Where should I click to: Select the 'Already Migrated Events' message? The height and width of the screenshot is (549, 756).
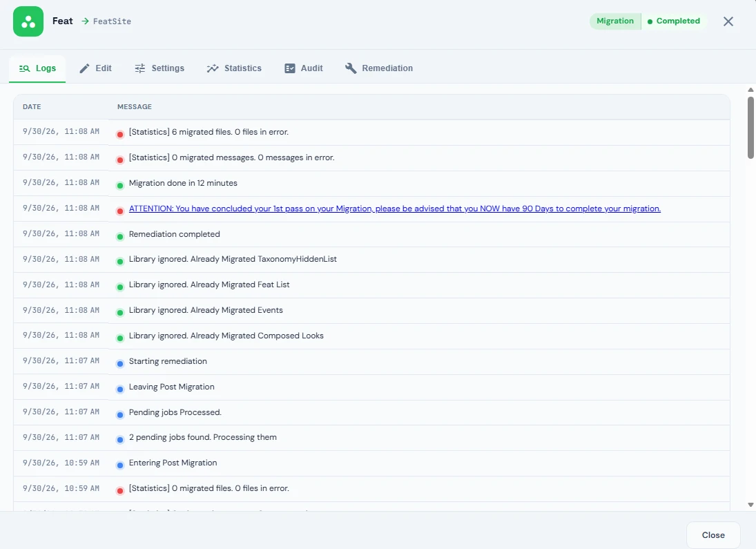point(205,310)
